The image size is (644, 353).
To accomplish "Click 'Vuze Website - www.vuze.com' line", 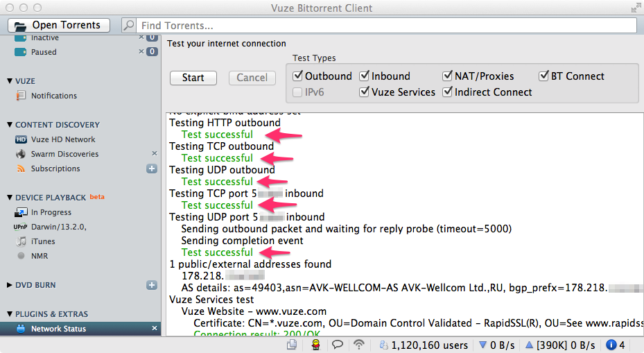I will click(x=254, y=311).
